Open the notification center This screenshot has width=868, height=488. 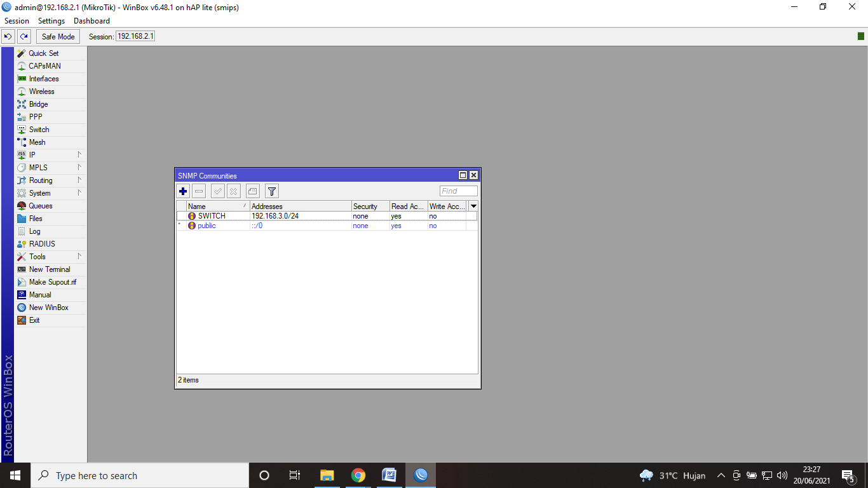click(848, 475)
